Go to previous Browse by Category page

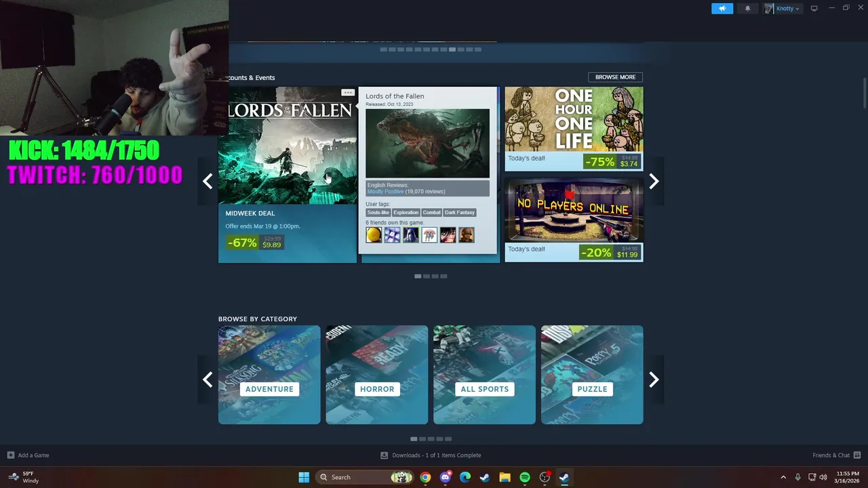pos(208,379)
